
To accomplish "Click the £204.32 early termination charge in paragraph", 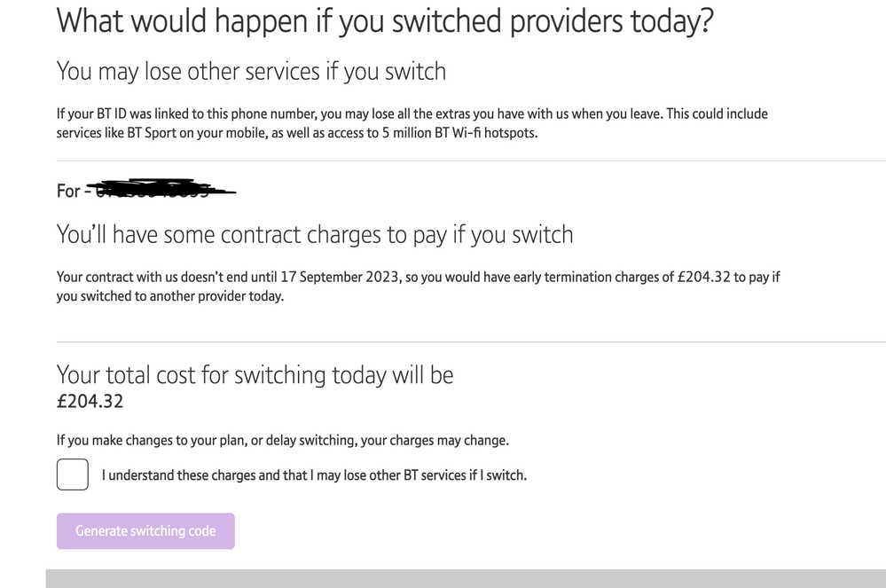I will 703,277.
